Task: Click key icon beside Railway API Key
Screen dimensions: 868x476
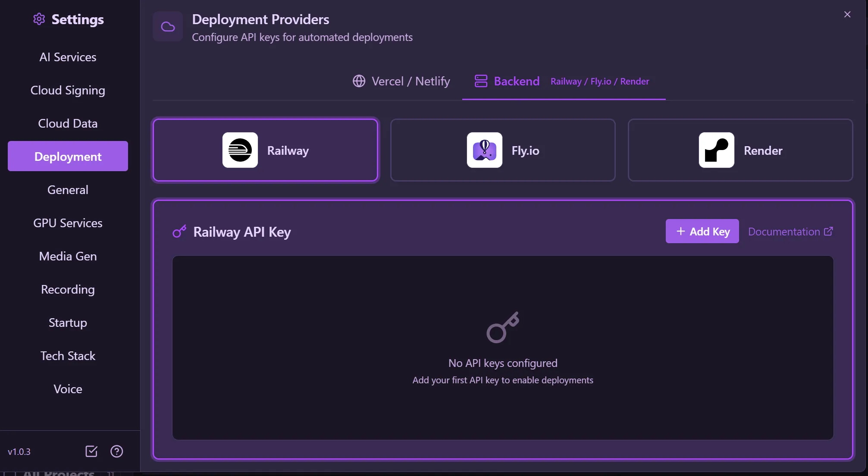Action: click(x=179, y=232)
